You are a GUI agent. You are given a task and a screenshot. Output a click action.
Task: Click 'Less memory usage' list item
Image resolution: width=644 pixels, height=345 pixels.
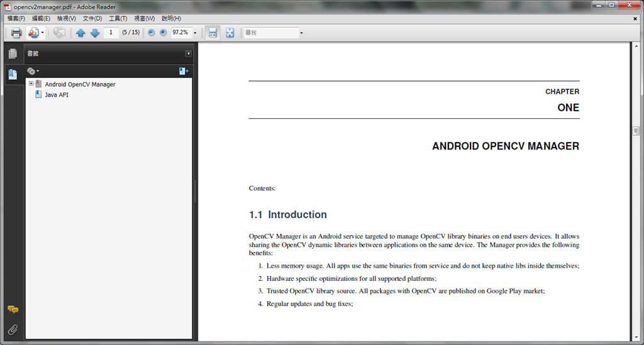[x=423, y=266]
